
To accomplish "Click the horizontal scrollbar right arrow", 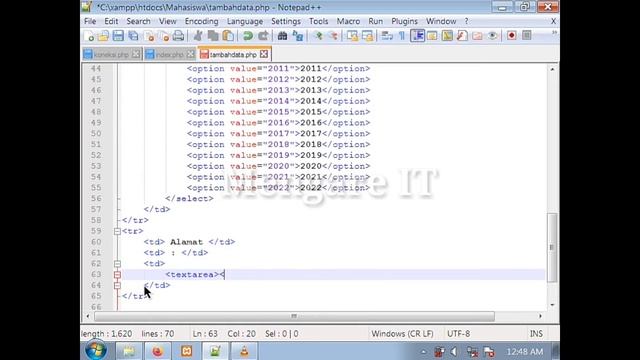I will point(540,316).
